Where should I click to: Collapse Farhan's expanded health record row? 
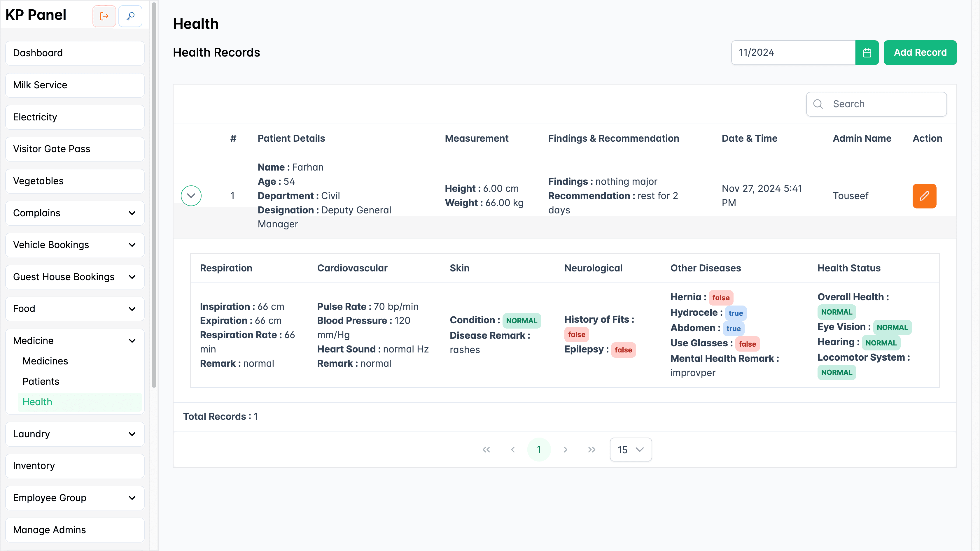point(191,195)
